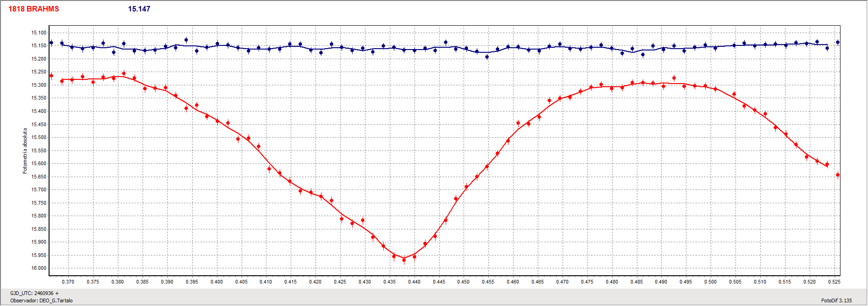This screenshot has width=868, height=306.
Task: Click the "FotoDif 3.135" label
Action: pyautogui.click(x=836, y=300)
